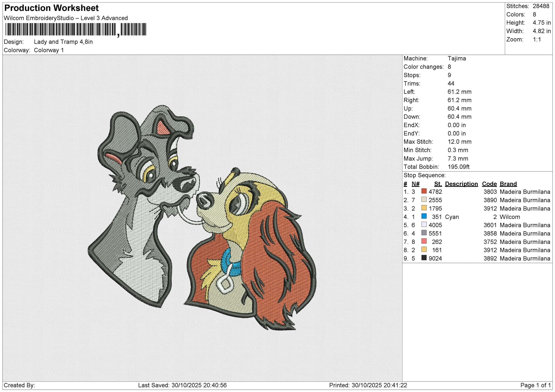Click the "St." column header
The image size is (555, 392).
(438, 184)
